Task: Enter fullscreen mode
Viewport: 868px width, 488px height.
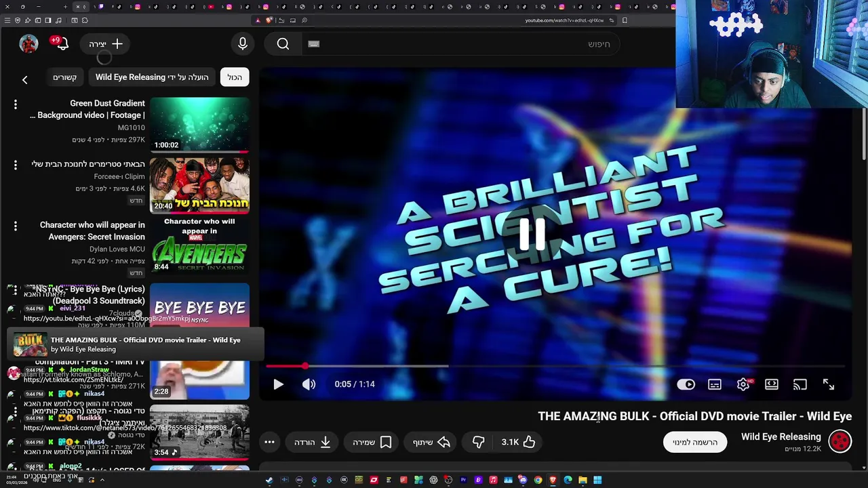Action: (x=829, y=384)
